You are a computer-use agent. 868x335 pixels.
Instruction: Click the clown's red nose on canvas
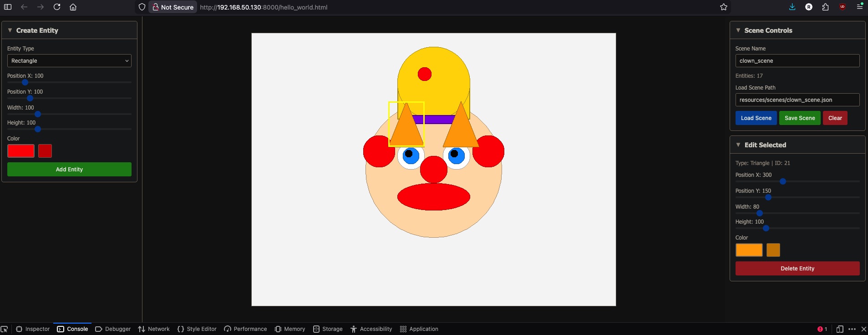pyautogui.click(x=434, y=170)
